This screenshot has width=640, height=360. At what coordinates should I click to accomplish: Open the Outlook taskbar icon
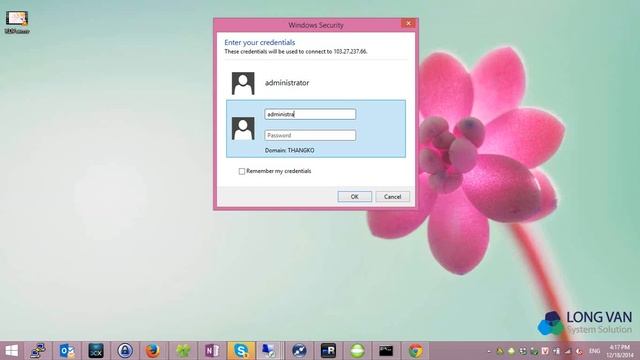pyautogui.click(x=67, y=351)
